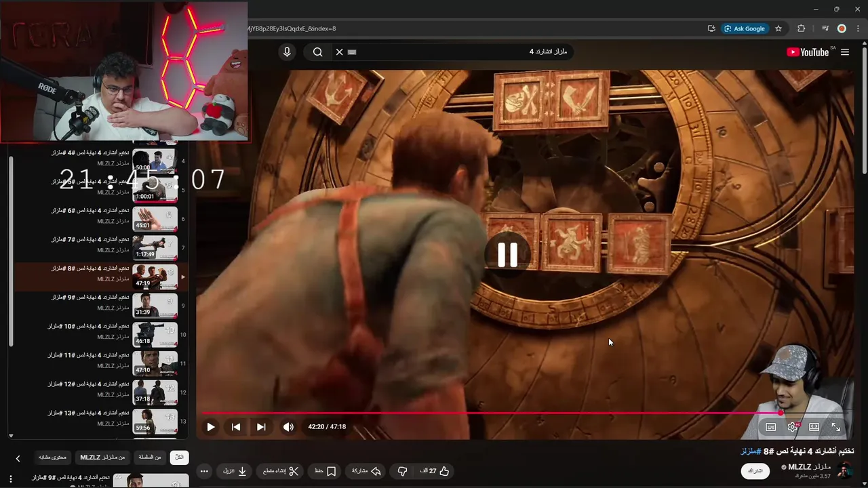This screenshot has height=488, width=868.
Task: Clear the search box with the X icon
Action: coord(340,52)
